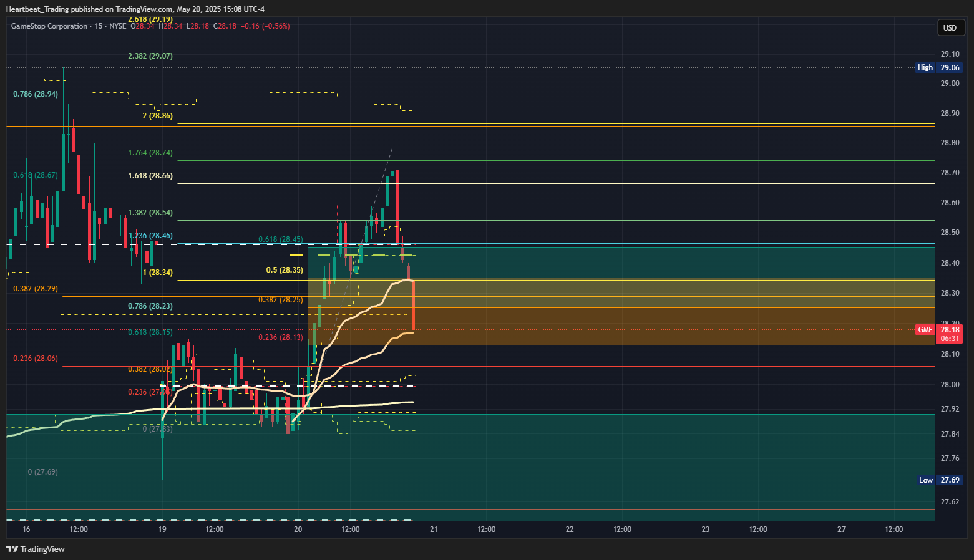Click date 16 on time axis

pyautogui.click(x=26, y=529)
